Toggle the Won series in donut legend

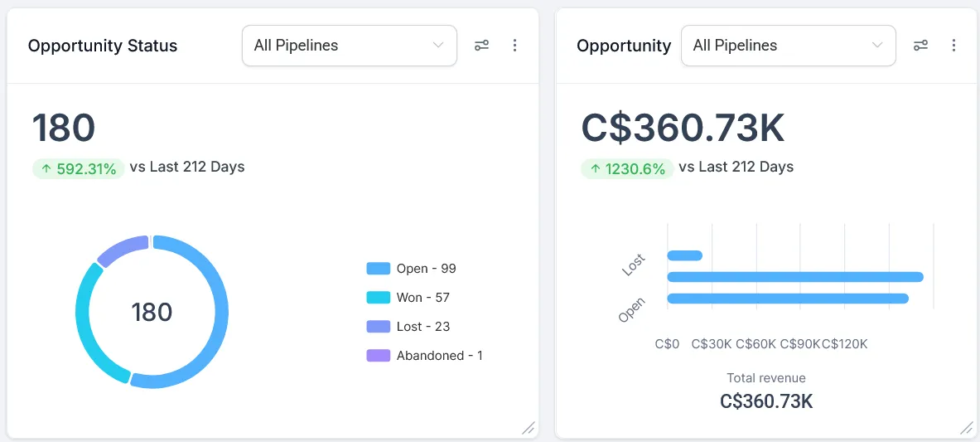[411, 298]
